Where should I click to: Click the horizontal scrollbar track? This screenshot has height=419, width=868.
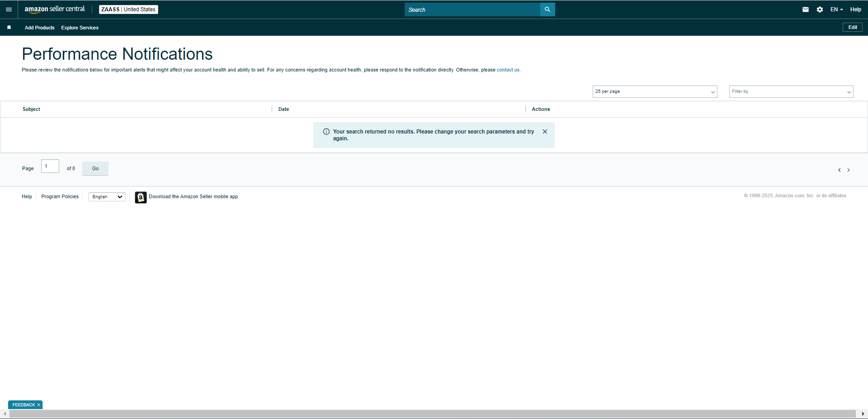pos(433,414)
